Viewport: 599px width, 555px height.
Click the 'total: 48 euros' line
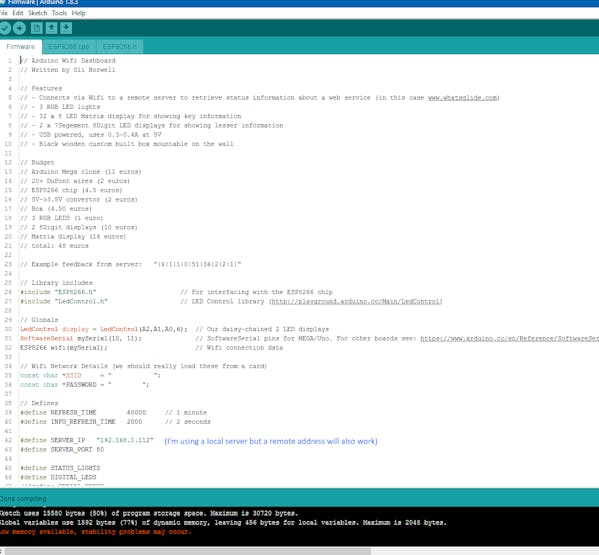point(54,246)
